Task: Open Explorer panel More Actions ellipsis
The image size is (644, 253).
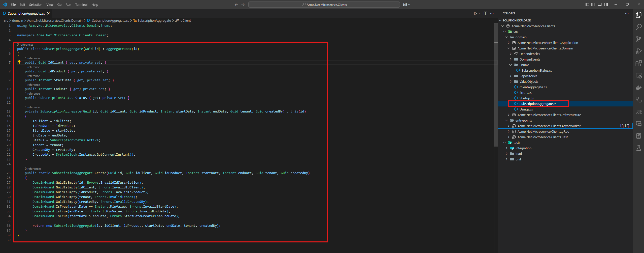Action: coord(627,13)
